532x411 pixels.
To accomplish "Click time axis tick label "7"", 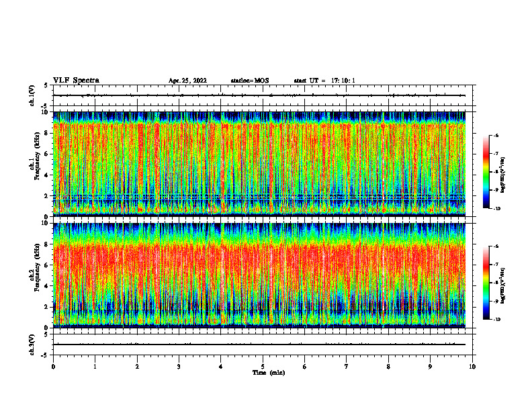I will click(x=347, y=367).
